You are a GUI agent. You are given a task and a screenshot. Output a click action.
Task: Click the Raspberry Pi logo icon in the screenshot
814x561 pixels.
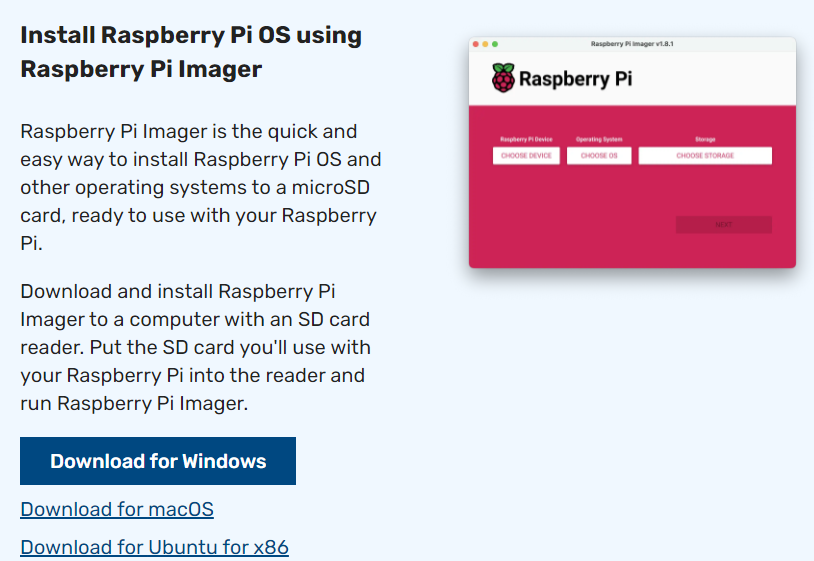503,78
